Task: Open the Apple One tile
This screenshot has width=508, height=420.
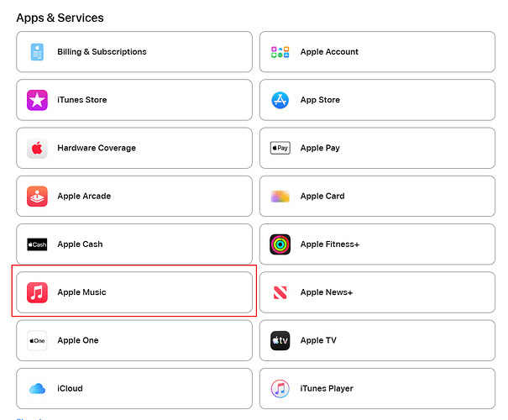Action: 134,340
